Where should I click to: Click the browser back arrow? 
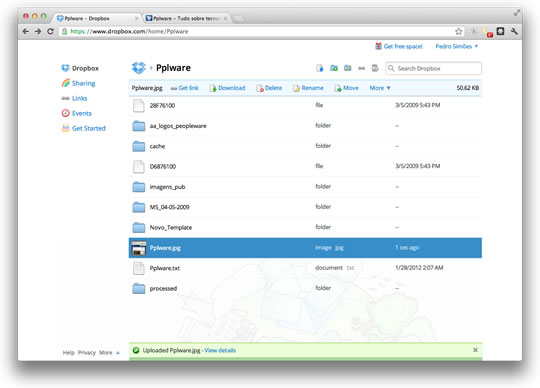tap(26, 31)
